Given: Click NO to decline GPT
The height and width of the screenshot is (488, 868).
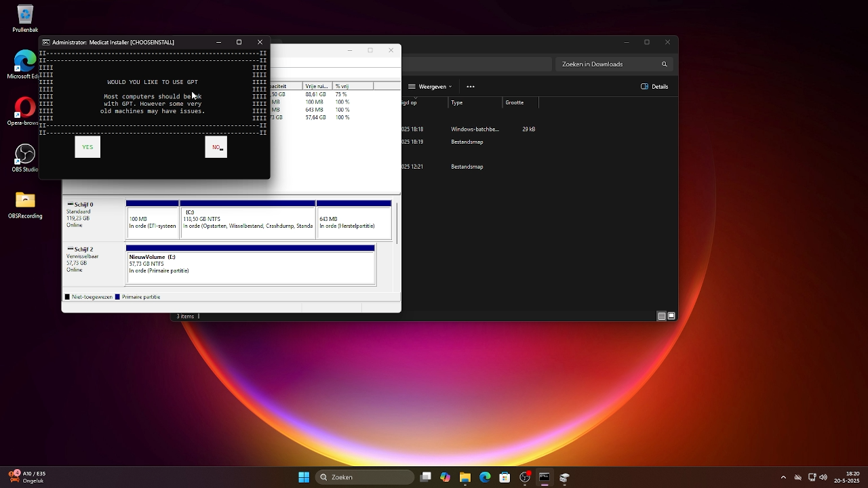Looking at the screenshot, I should (216, 147).
